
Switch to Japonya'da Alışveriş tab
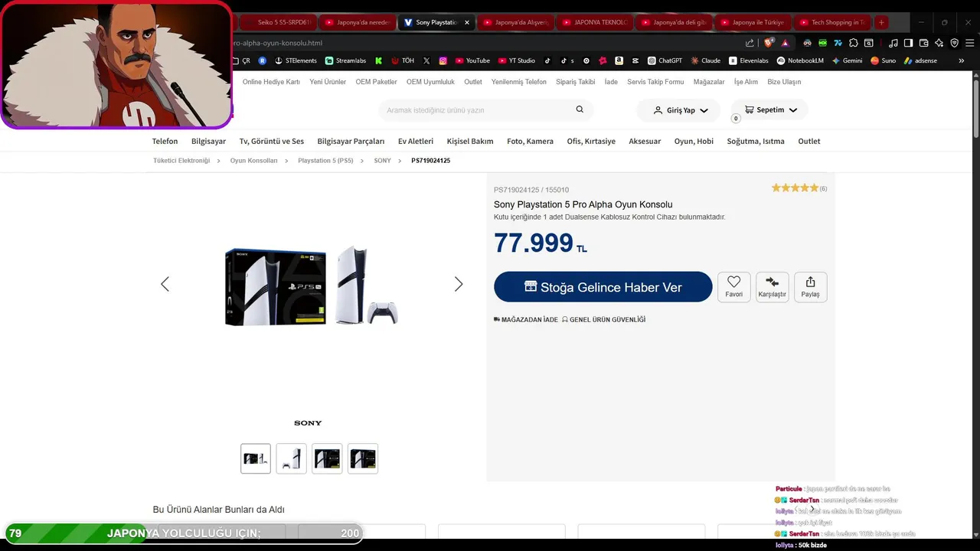(516, 22)
